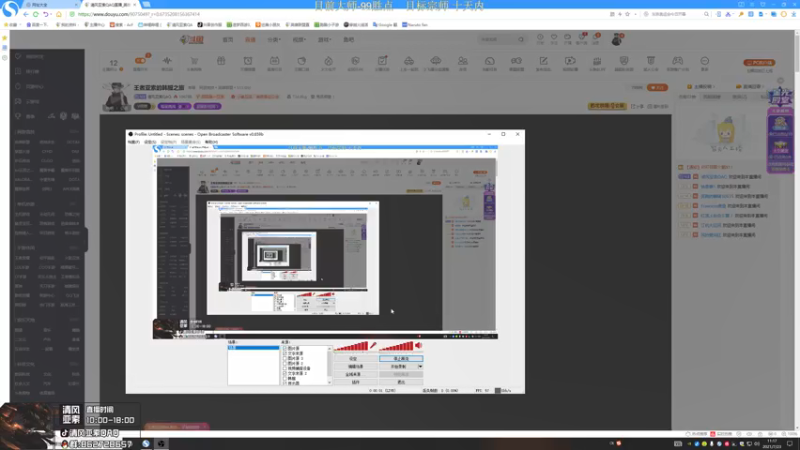Go to 鱼吧 in Douyu navigation
The width and height of the screenshot is (800, 450).
pyautogui.click(x=348, y=39)
